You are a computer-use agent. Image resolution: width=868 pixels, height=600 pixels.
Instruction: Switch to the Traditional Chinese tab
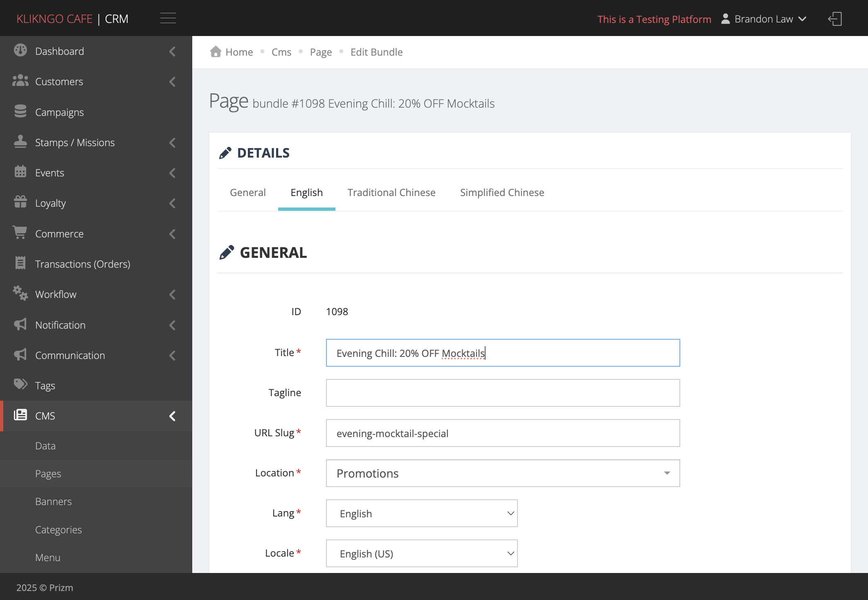coord(391,192)
